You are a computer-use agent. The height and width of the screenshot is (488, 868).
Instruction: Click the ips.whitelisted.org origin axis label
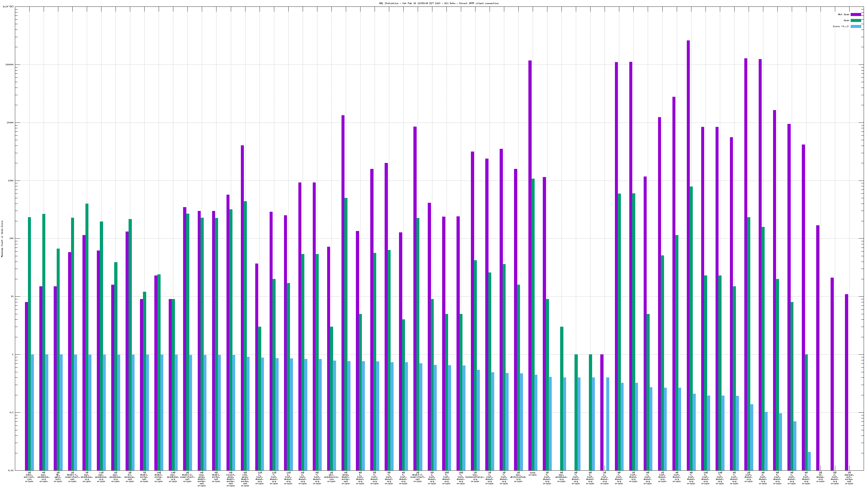coord(518,477)
